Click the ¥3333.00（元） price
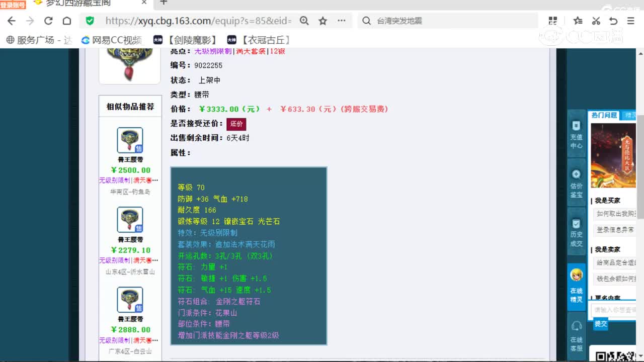Screen dimensions: 644x362 click(229, 109)
